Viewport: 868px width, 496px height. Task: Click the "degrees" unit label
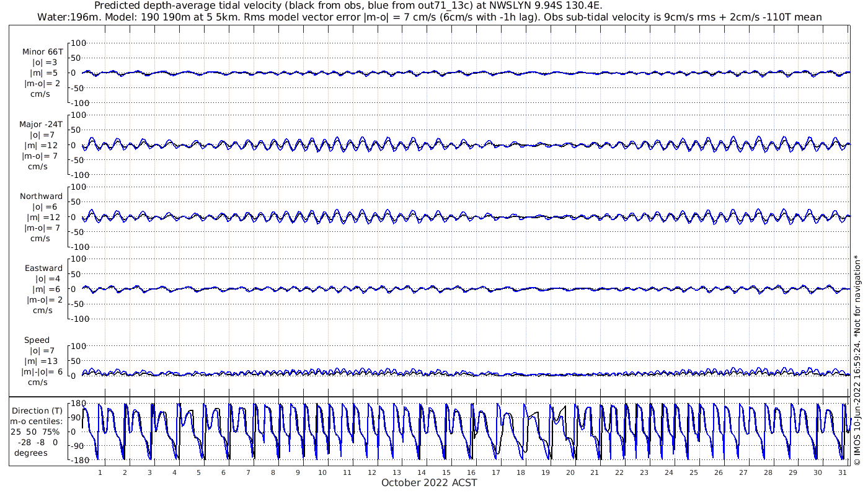31,453
